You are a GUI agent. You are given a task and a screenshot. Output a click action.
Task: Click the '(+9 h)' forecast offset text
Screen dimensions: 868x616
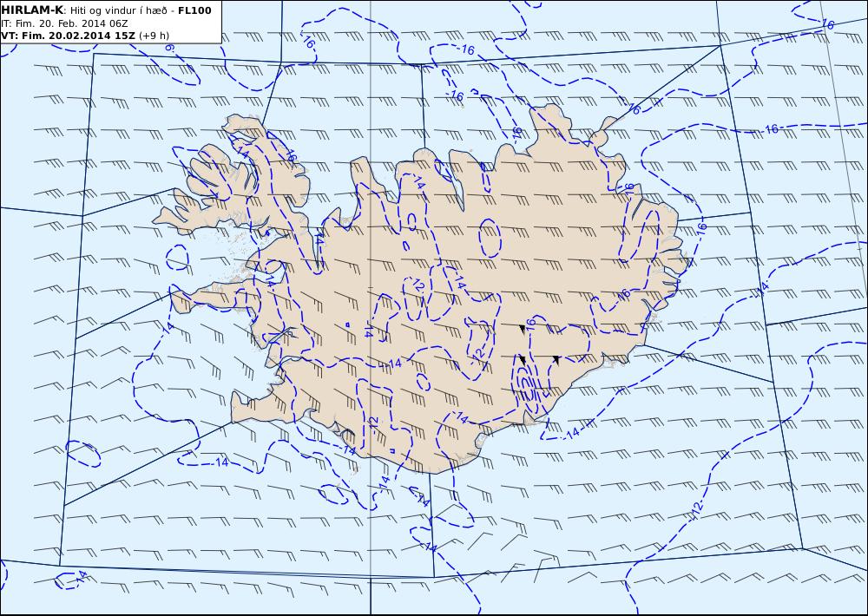[154, 36]
